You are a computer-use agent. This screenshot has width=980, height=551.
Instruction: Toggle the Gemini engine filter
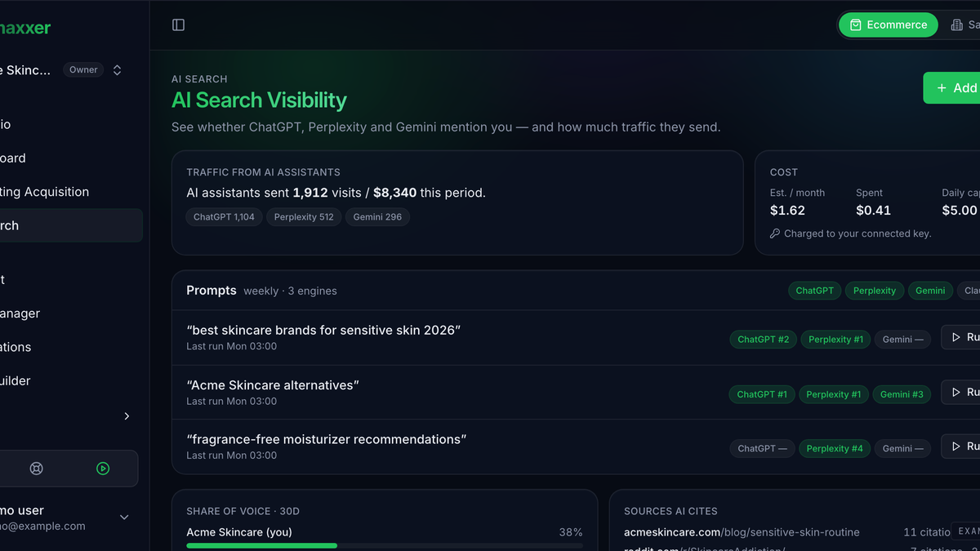(x=930, y=291)
